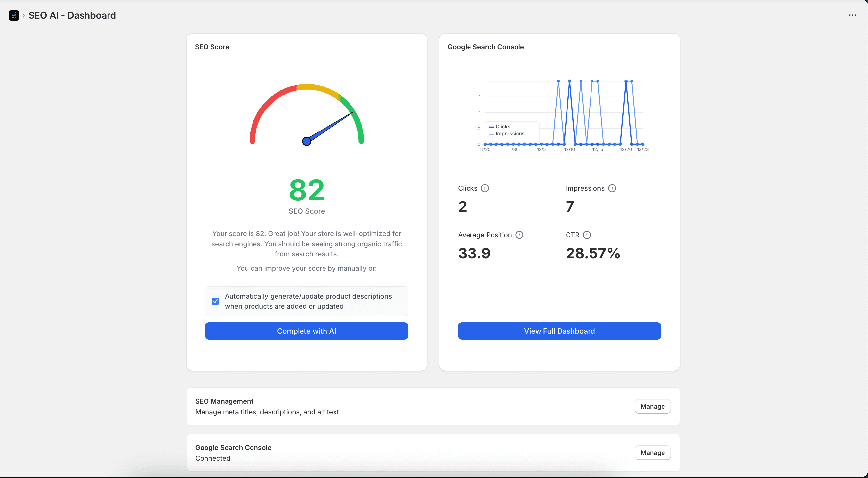Click the chevron after the app icon

point(23,15)
